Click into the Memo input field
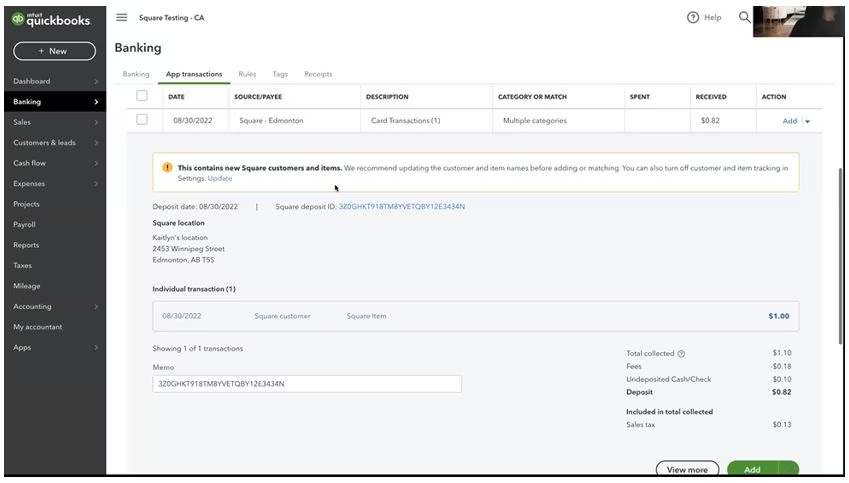The width and height of the screenshot is (849, 483). pos(307,384)
